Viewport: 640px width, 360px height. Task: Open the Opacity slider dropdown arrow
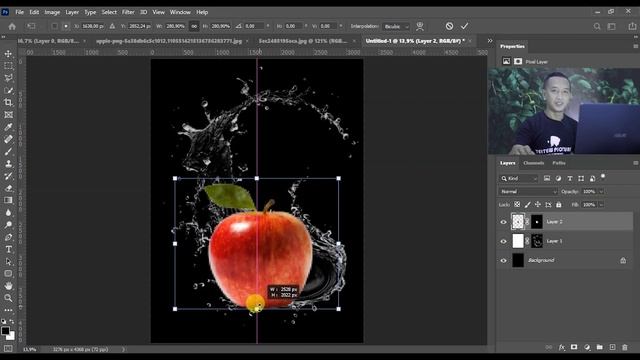point(601,191)
